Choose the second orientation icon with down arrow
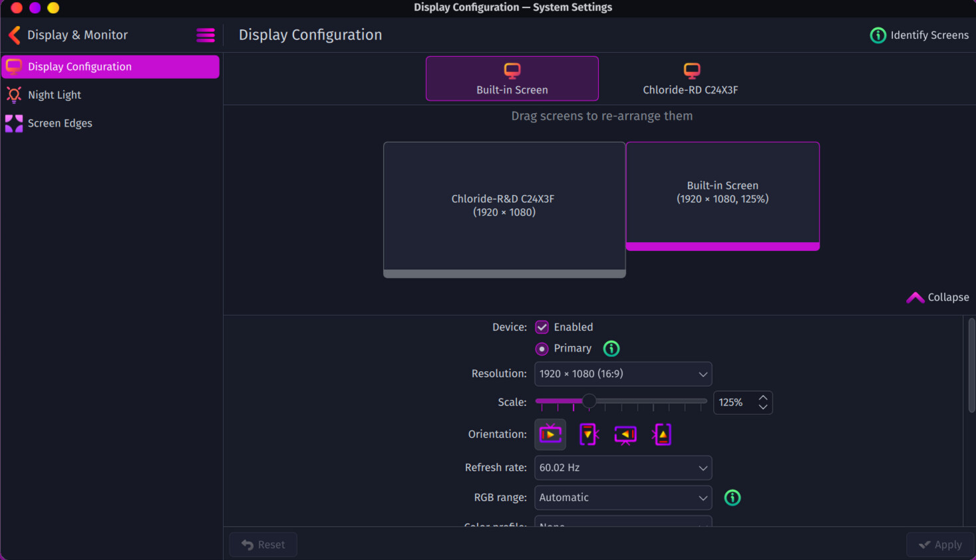The width and height of the screenshot is (976, 560). [x=588, y=434]
